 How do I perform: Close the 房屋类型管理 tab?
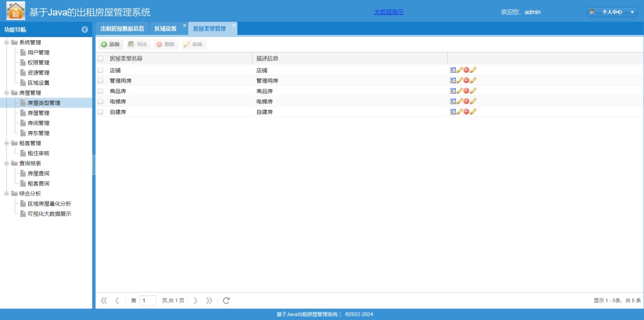pos(234,25)
